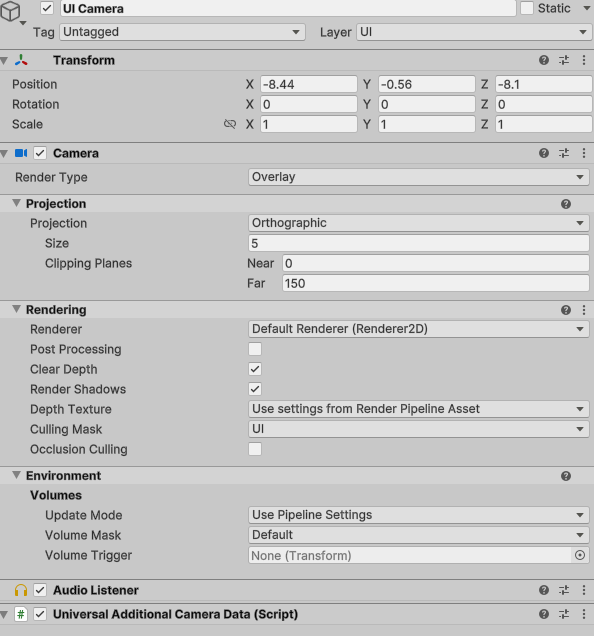594x636 pixels.
Task: Open Camera component presets
Action: pos(564,153)
